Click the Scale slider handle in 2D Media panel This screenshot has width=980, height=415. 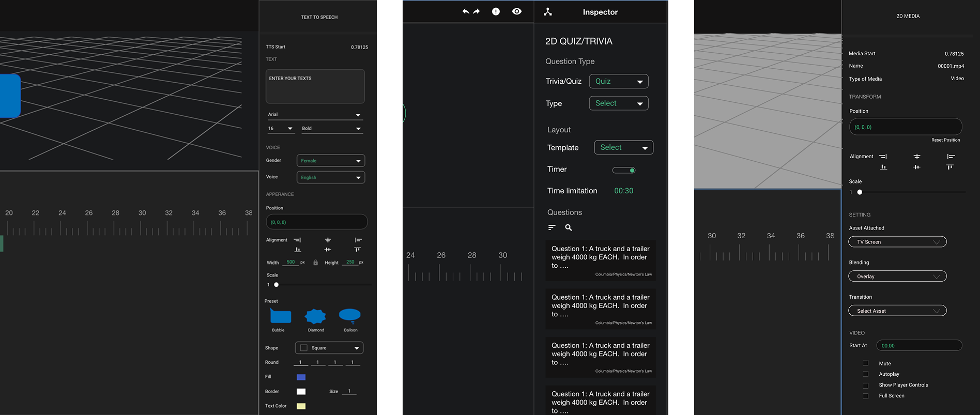pyautogui.click(x=860, y=192)
